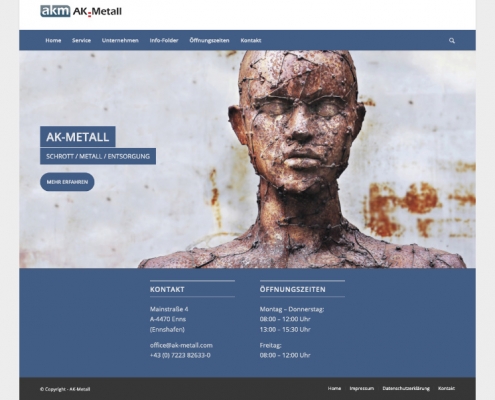This screenshot has height=400, width=495.
Task: Click the rusty metal head image
Action: tap(247, 159)
